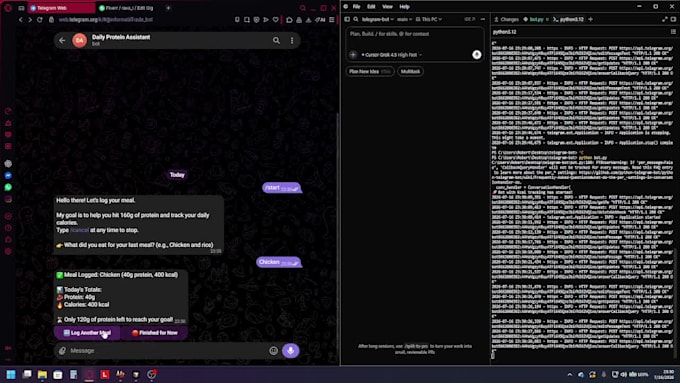
Task: Open WhatsApp from the browser sidebar
Action: click(x=8, y=187)
